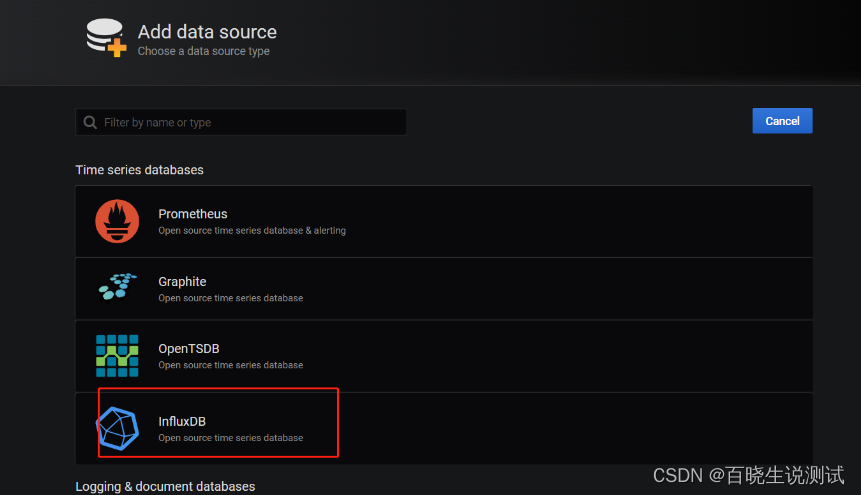Click the Prometheus flame logo icon

click(x=117, y=221)
